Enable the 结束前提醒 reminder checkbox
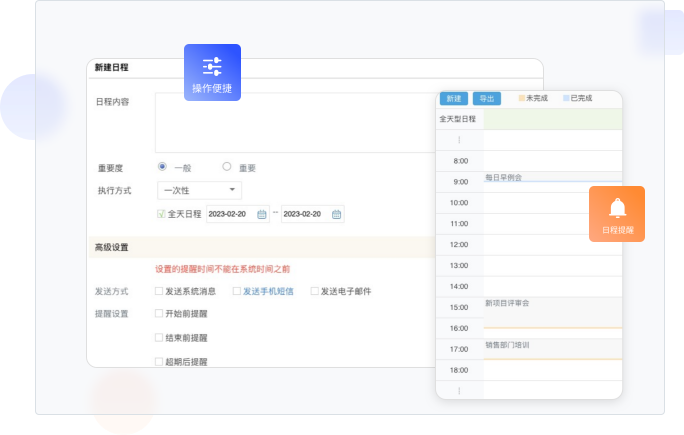The image size is (684, 435). tap(159, 337)
